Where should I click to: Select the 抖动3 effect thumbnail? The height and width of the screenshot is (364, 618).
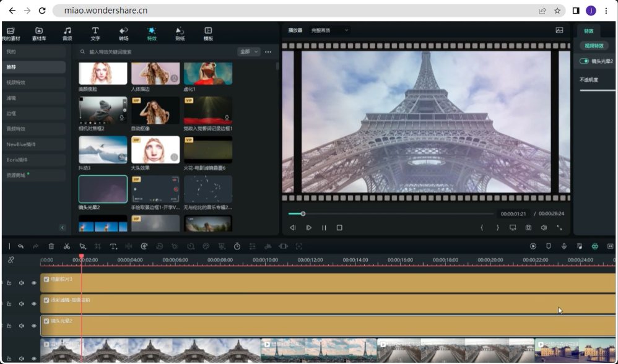click(103, 150)
